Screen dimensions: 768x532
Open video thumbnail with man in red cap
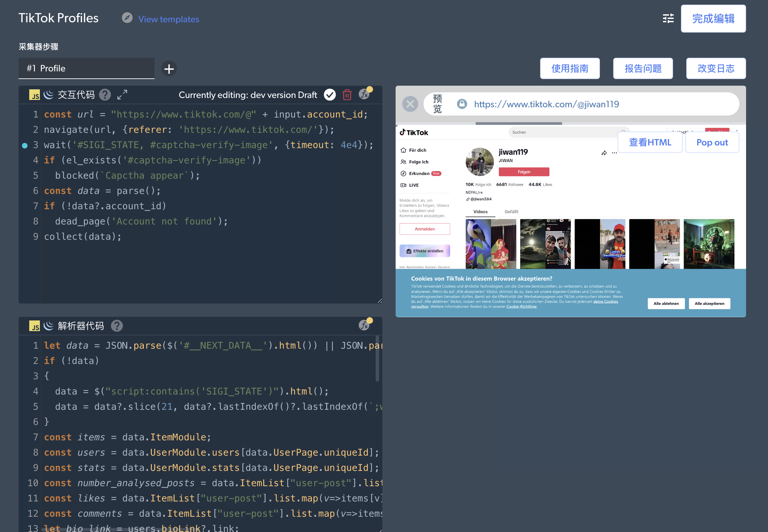[599, 244]
